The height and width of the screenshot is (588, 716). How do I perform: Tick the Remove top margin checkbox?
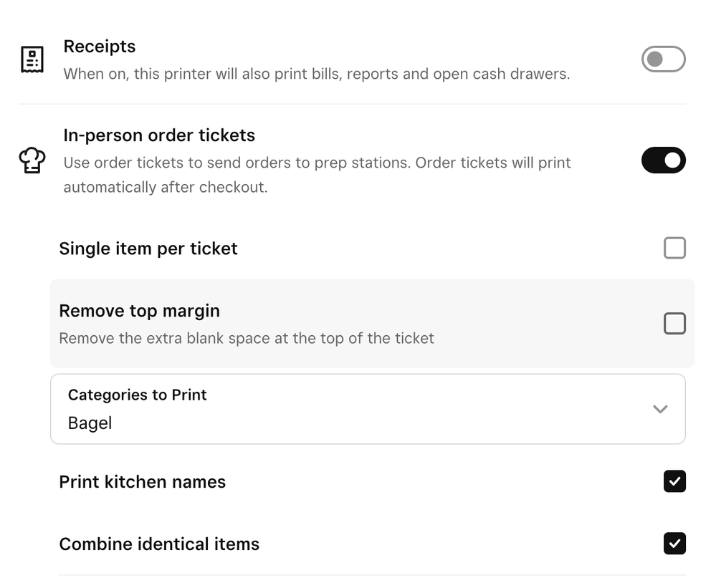(x=674, y=324)
